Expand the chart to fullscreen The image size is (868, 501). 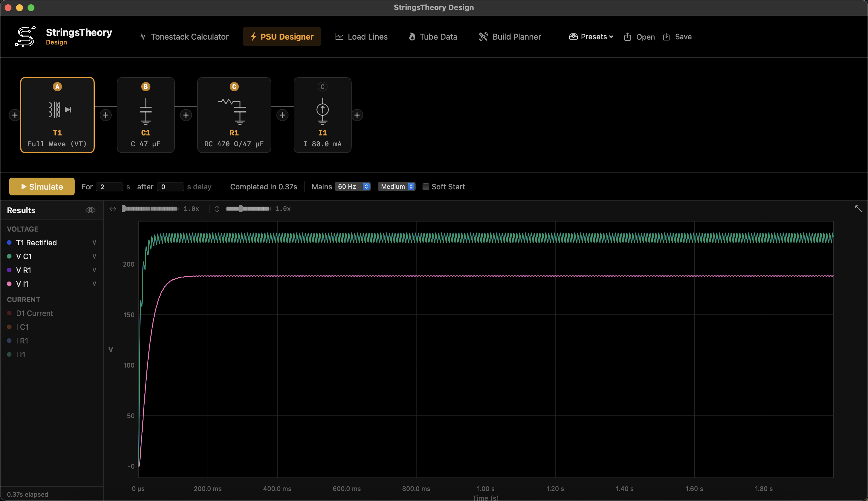tap(858, 208)
